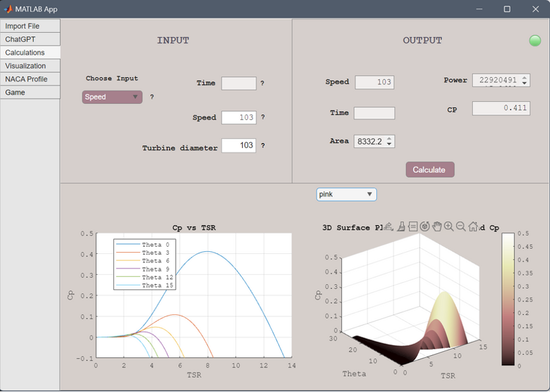
Task: Select the Pan hand tool icon
Action: pos(437,226)
